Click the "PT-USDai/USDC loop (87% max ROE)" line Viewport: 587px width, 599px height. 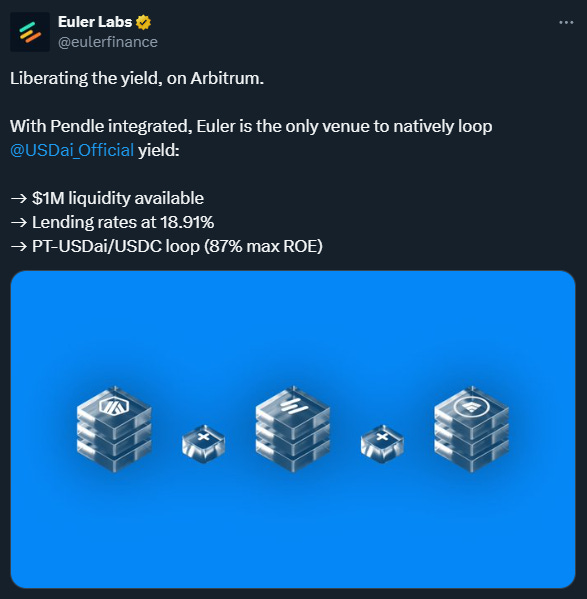coord(178,246)
